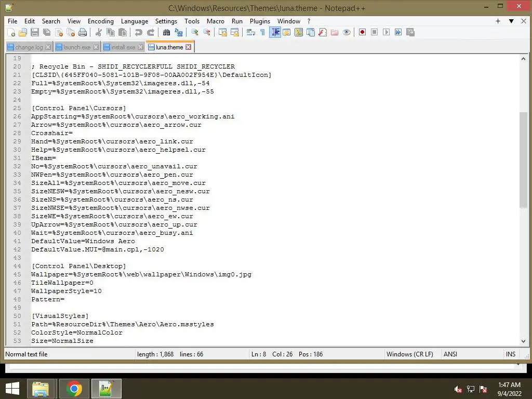Image resolution: width=532 pixels, height=399 pixels.
Task: Open the Function List panel icon
Action: pyautogui.click(x=323, y=32)
